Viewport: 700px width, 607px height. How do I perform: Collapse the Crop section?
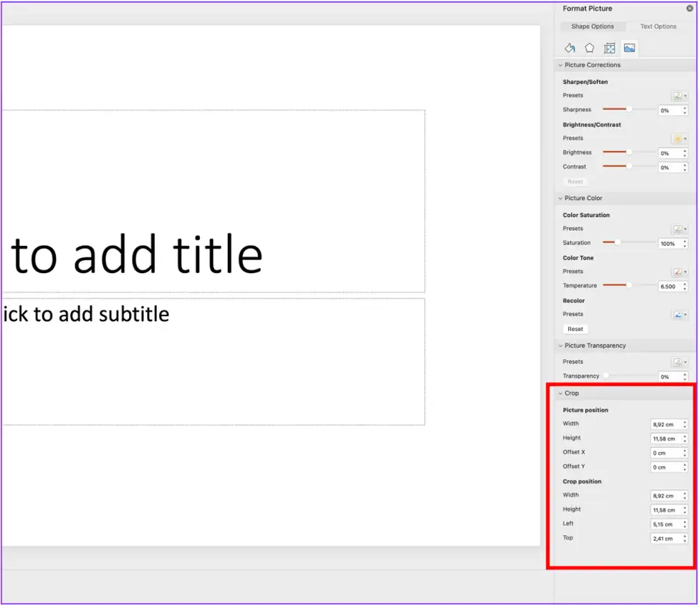click(x=561, y=393)
